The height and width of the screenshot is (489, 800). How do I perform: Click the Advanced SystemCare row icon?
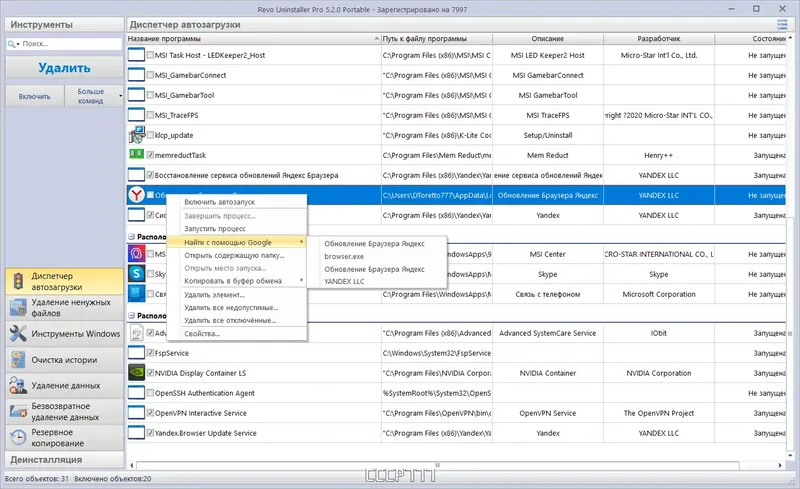pyautogui.click(x=136, y=333)
